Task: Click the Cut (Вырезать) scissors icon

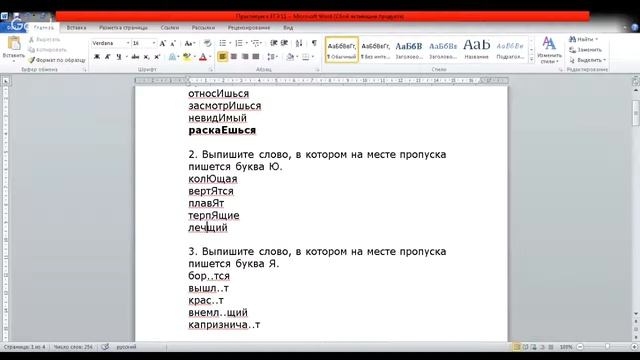Action: click(31, 40)
